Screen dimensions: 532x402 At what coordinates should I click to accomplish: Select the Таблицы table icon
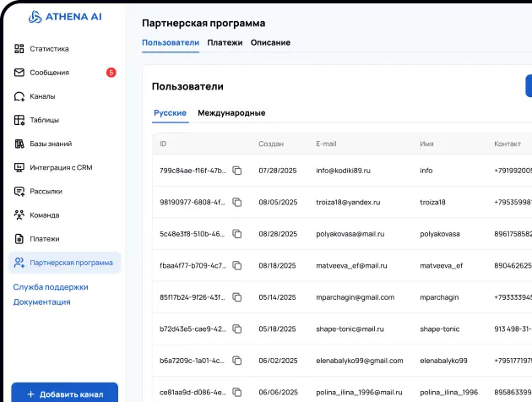(19, 120)
